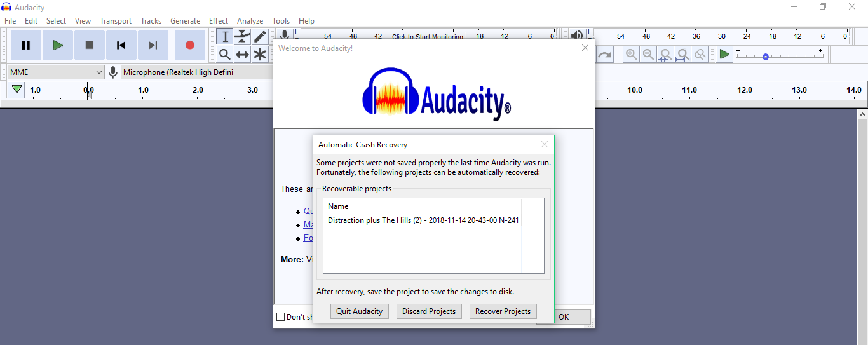Open the Select menu

(x=56, y=21)
